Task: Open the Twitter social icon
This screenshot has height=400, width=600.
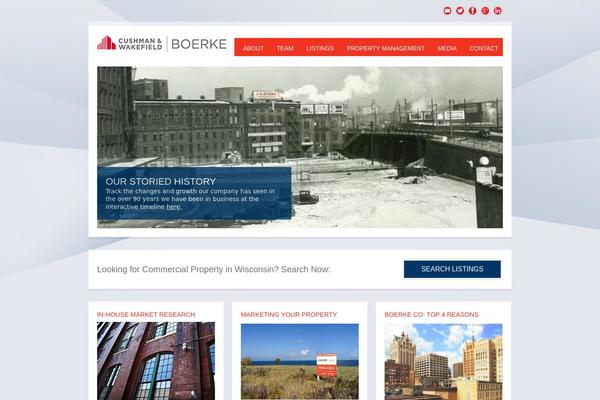Action: (460, 11)
